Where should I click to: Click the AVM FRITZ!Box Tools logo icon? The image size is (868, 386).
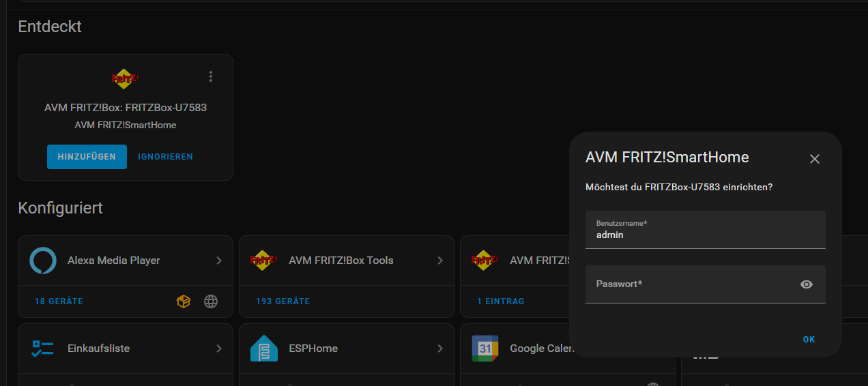[x=264, y=261]
